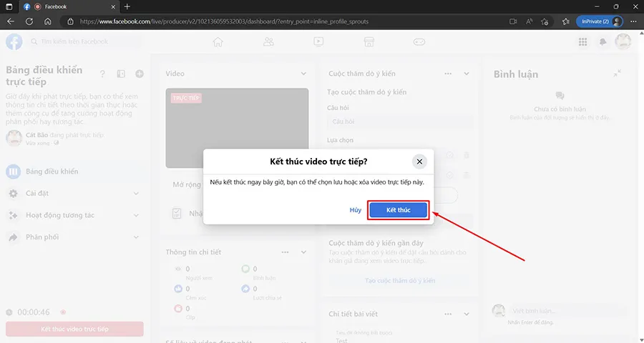Expand the Cài đặt sidebar section
This screenshot has width=644, height=343.
click(74, 193)
